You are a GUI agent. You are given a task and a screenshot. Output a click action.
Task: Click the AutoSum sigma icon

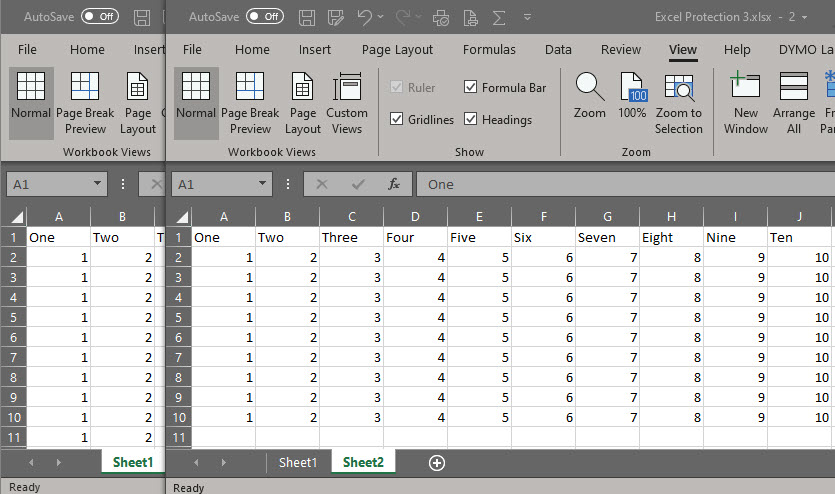pos(499,18)
